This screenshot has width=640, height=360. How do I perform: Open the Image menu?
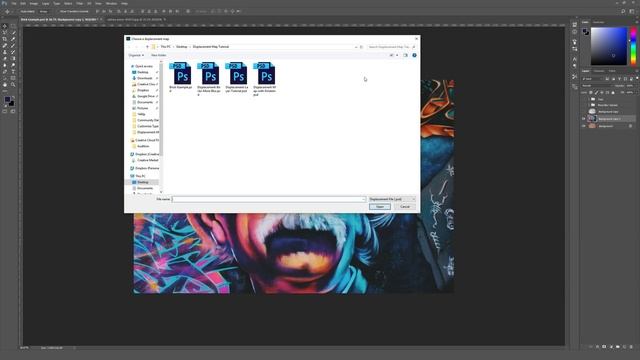pos(34,3)
